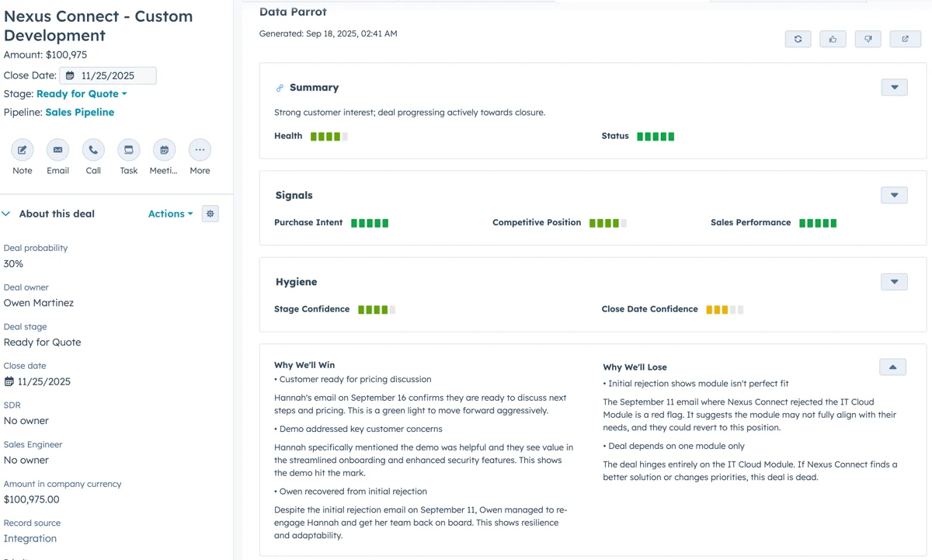Give the report a thumbs down
The width and height of the screenshot is (932, 560).
pos(868,38)
